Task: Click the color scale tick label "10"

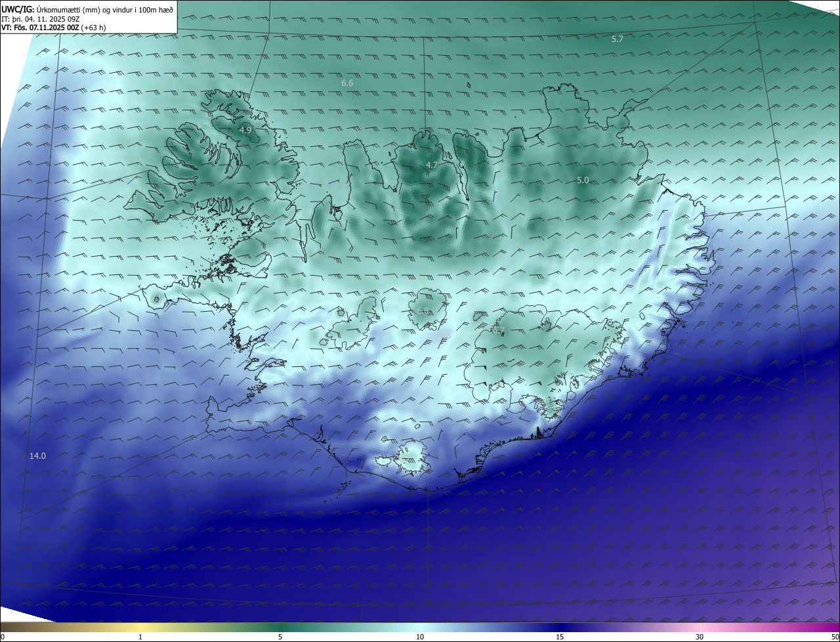Action: point(420,637)
